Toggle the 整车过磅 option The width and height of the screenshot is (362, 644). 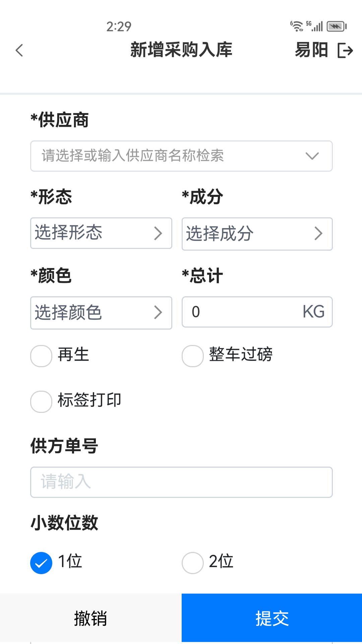tap(192, 356)
